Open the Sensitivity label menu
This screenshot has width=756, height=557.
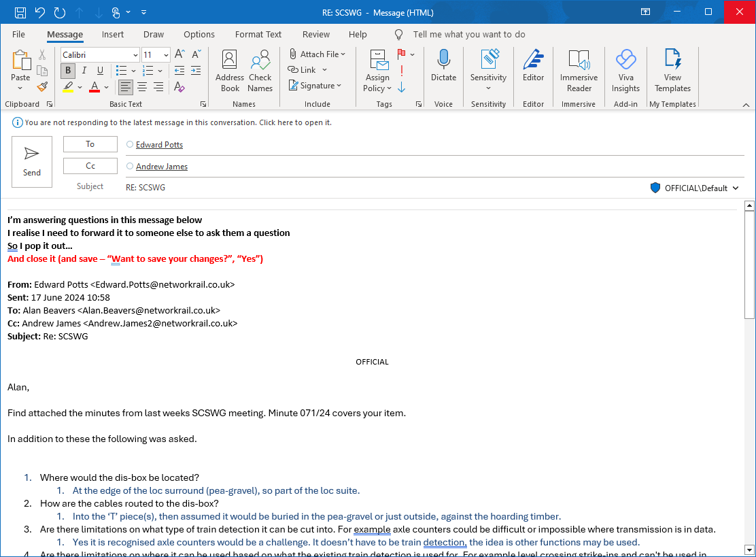[x=488, y=71]
